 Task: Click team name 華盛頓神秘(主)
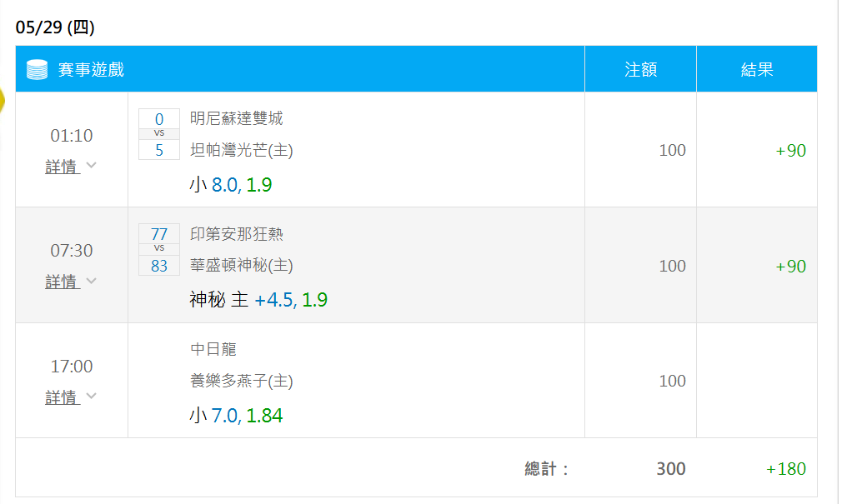[x=242, y=265]
